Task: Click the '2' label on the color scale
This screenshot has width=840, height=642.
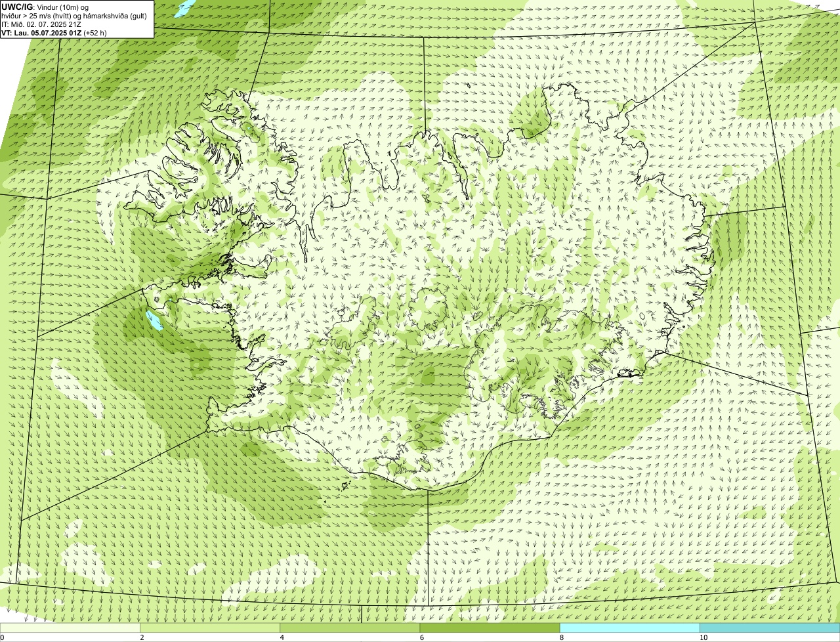Action: coord(142,637)
